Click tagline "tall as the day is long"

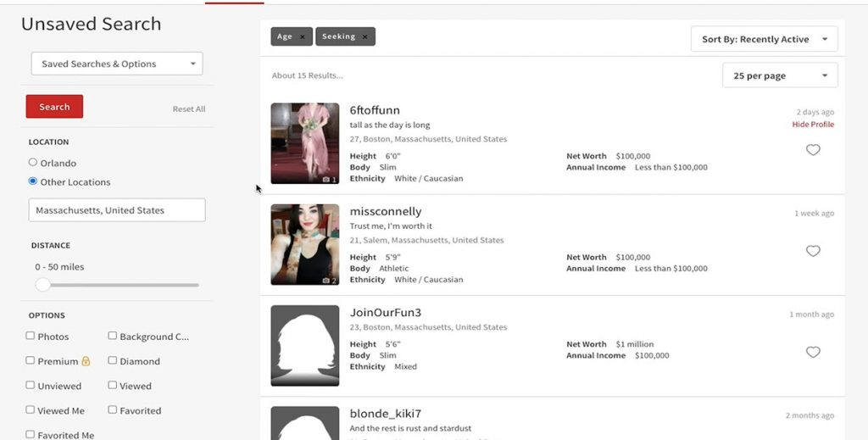coord(390,125)
